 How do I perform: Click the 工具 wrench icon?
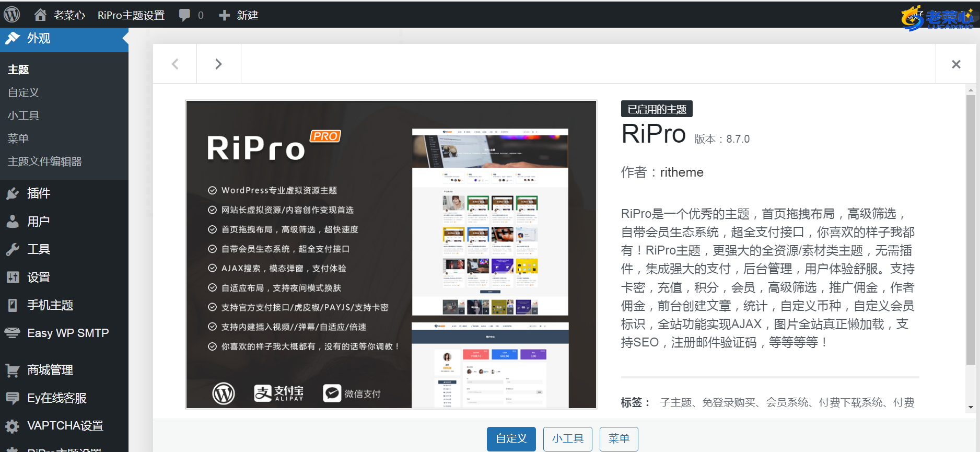pos(13,249)
